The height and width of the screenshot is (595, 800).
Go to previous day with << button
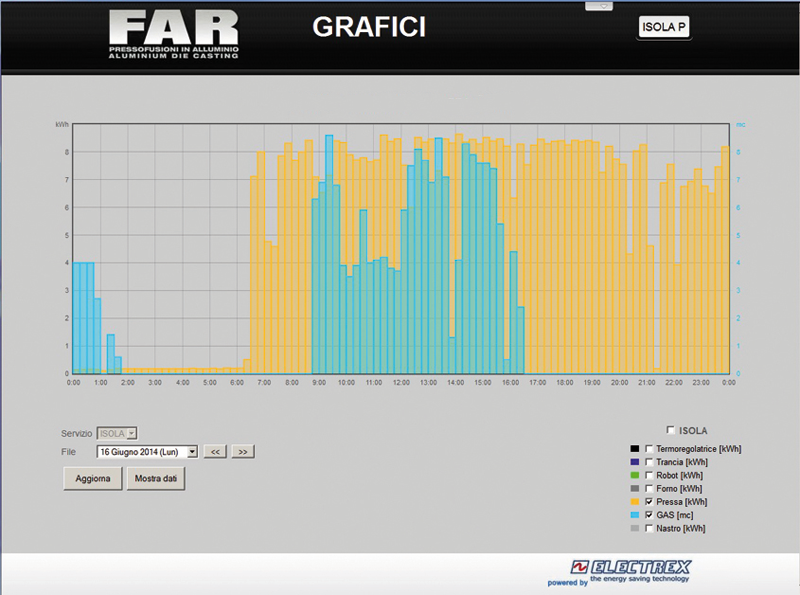pos(215,452)
